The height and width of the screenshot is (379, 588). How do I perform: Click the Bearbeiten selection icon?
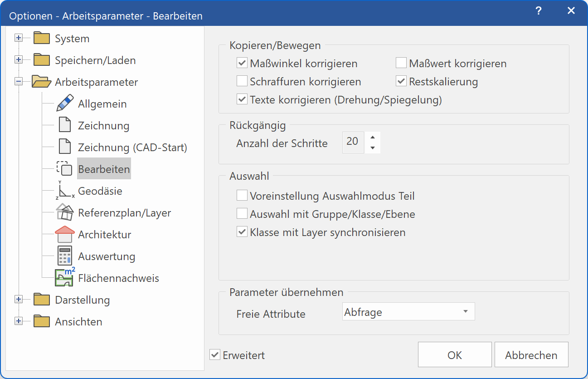tap(64, 169)
